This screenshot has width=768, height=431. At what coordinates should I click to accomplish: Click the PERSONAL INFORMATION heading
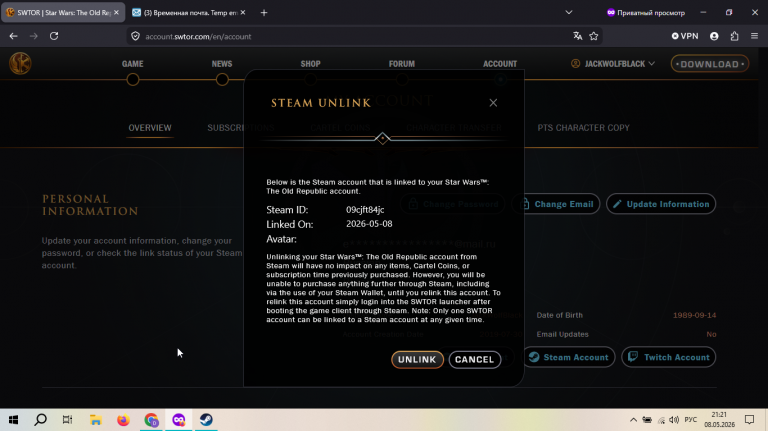pos(90,205)
